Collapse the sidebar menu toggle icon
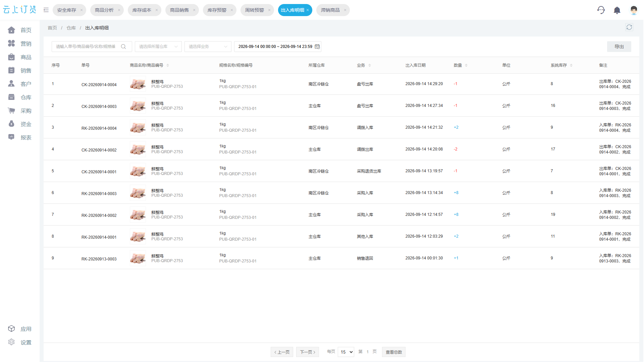Screen dimensions: 644x362 [x=46, y=10]
